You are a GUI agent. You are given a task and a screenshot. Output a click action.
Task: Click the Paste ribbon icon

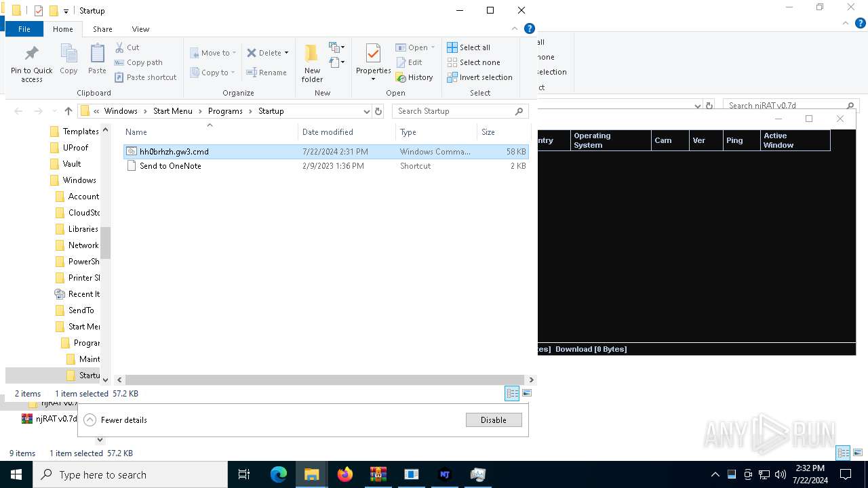(x=97, y=59)
